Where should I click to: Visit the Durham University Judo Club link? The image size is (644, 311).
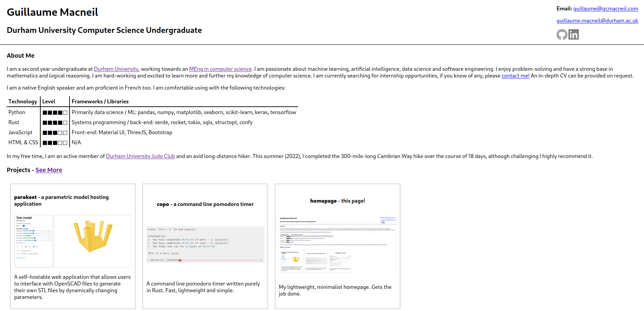coord(140,156)
